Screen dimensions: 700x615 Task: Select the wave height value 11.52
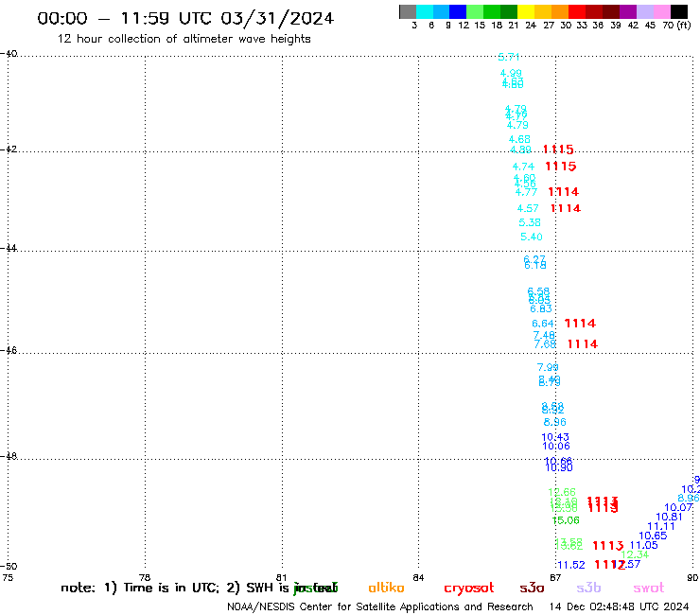571,565
